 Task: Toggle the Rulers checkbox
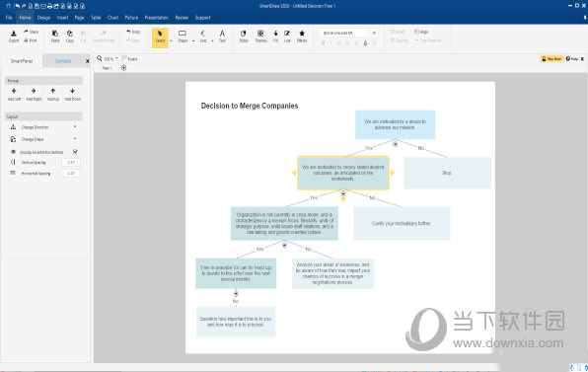click(124, 58)
